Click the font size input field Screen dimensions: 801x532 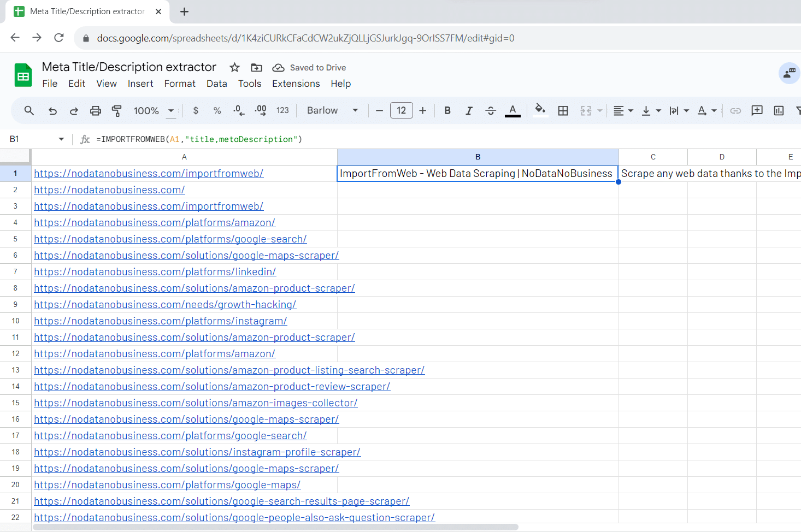(401, 111)
